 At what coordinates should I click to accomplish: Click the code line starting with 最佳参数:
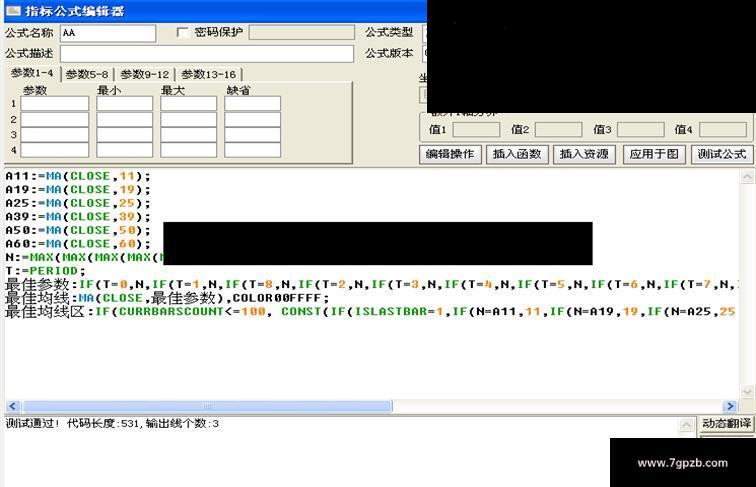point(370,284)
